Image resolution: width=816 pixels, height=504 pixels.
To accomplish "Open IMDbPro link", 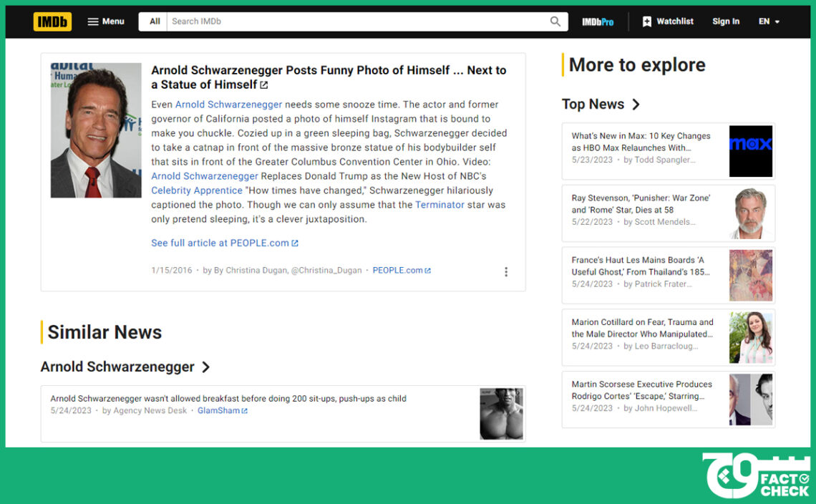I will (x=598, y=22).
